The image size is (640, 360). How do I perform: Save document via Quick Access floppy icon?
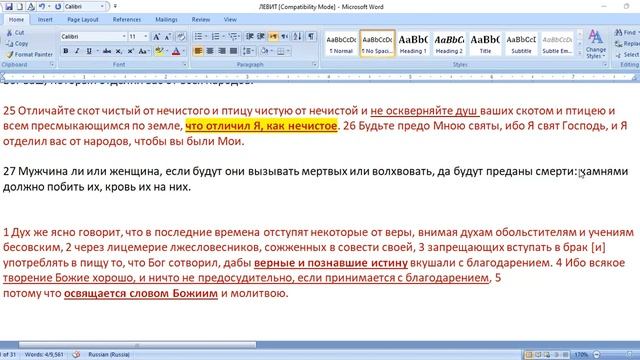[x=9, y=7]
